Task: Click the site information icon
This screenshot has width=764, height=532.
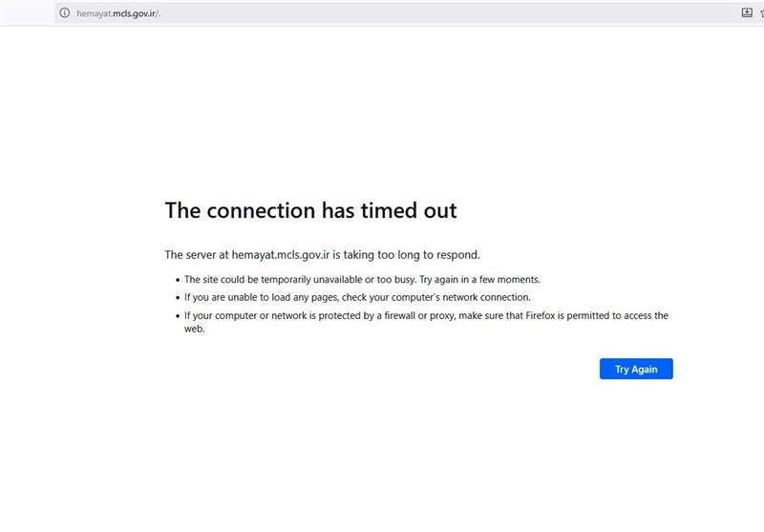Action: [x=65, y=12]
